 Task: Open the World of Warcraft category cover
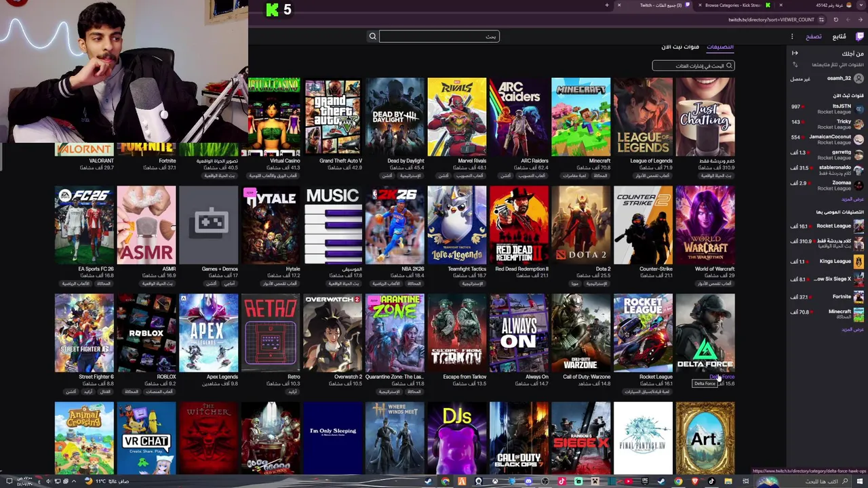click(705, 225)
